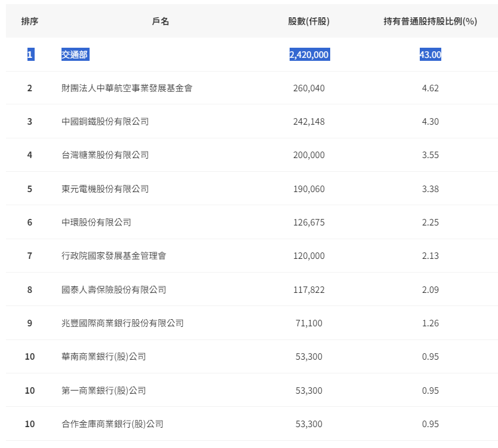Click 0.95 in the 華南商業銀行 row
Screen dimensions: 498x448
(x=431, y=357)
